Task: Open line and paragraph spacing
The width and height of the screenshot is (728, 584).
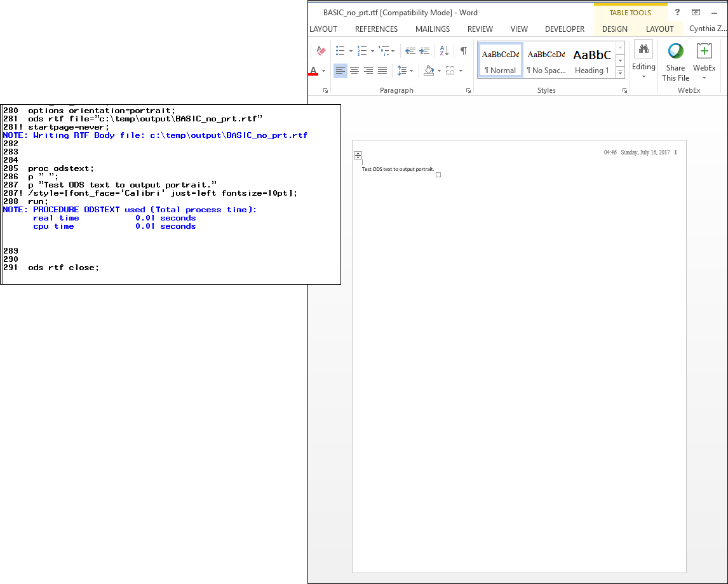Action: click(x=402, y=71)
